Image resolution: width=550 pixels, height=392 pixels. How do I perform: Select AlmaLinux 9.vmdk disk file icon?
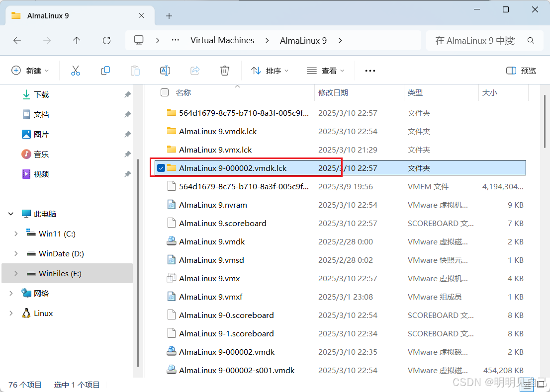point(171,241)
